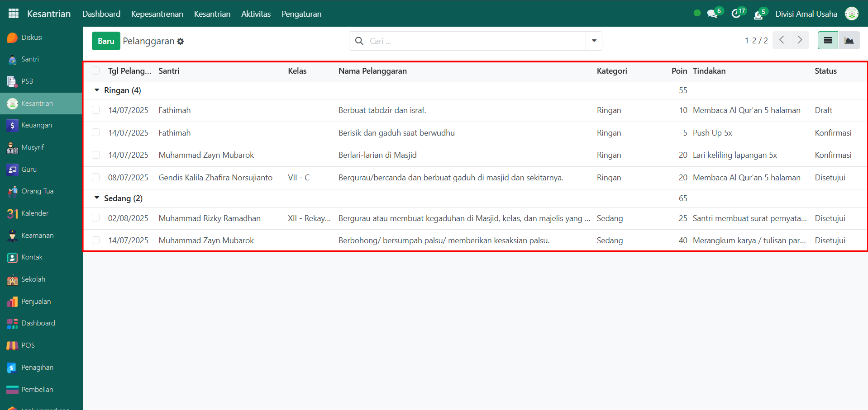
Task: Click the Pelanggaran gear settings icon
Action: click(x=181, y=41)
